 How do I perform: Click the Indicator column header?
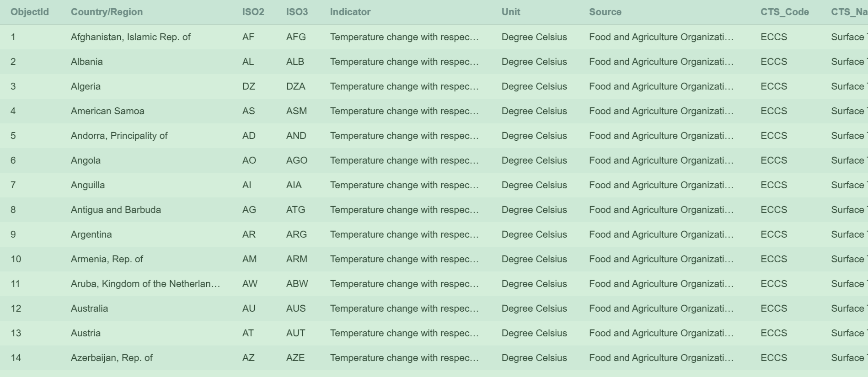coord(350,12)
